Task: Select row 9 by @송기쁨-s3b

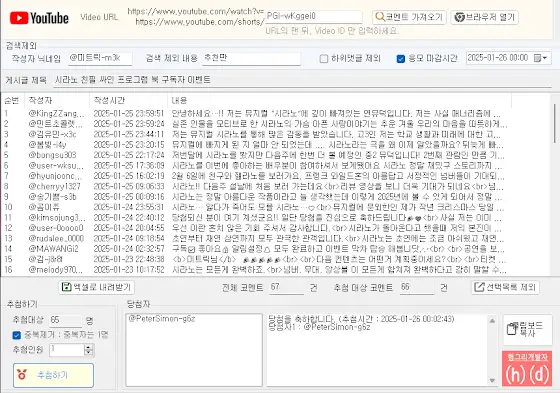Action: 255,196
